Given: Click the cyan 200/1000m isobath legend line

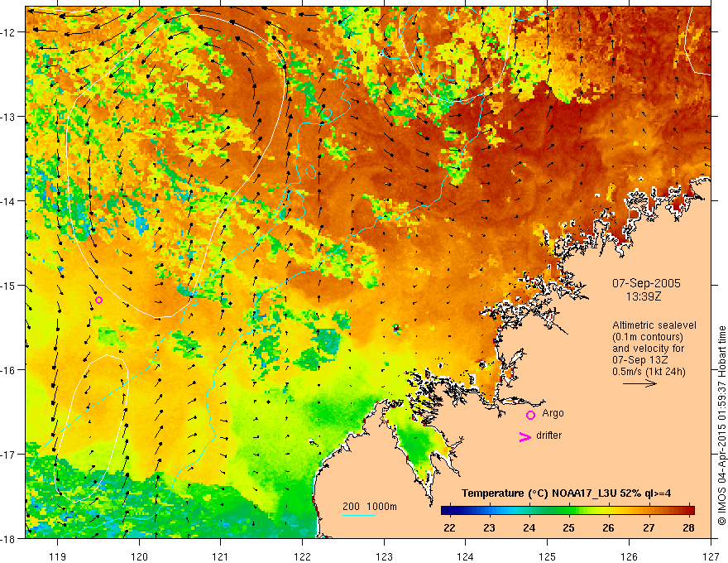Looking at the screenshot, I should [x=359, y=515].
